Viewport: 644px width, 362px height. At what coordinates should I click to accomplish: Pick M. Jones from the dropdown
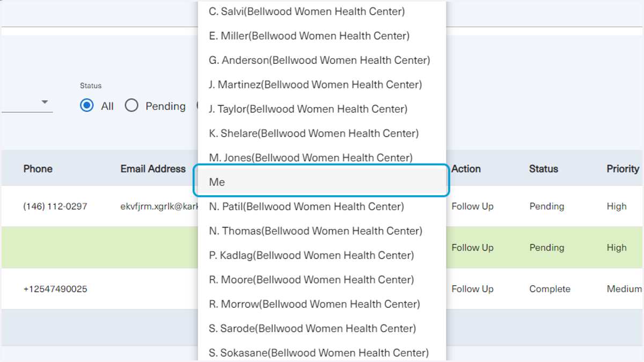[x=322, y=158]
